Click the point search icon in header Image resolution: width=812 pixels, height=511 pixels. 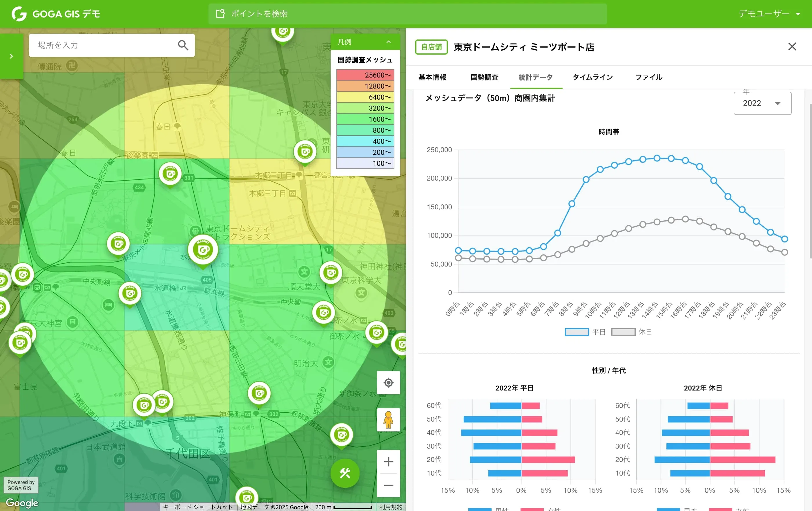220,14
